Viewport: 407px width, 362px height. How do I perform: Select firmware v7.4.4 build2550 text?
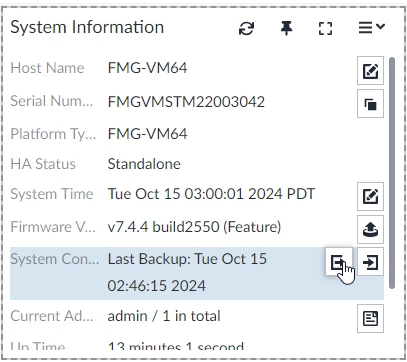pyautogui.click(x=194, y=227)
